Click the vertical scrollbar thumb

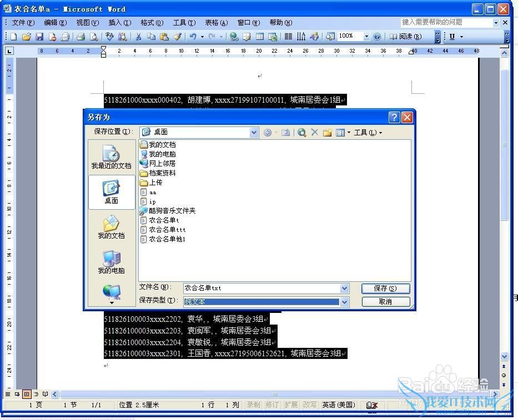click(504, 145)
